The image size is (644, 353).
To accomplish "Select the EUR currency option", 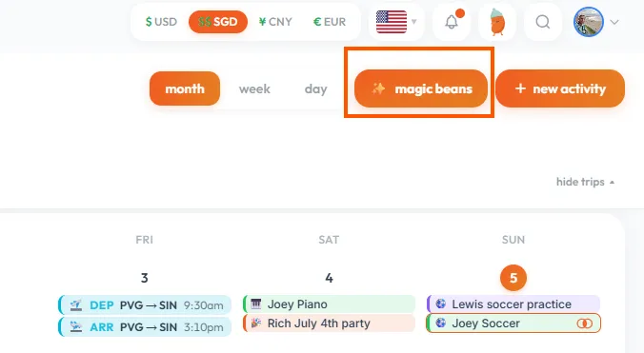I will [330, 22].
